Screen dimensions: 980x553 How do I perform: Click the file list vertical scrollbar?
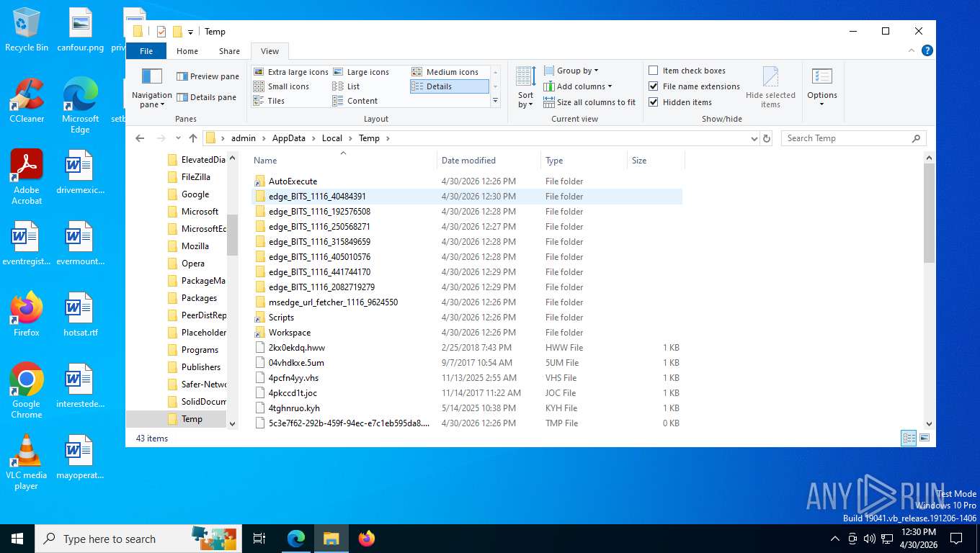(929, 212)
